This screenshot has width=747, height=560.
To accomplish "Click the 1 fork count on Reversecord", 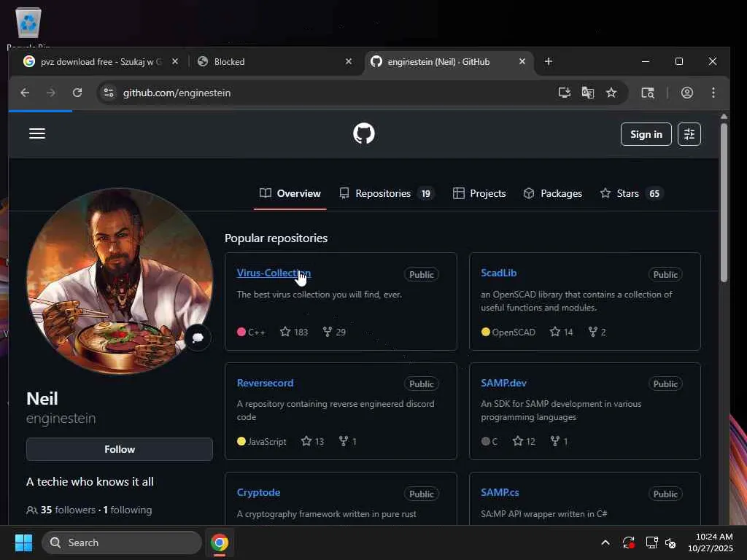I will (x=347, y=441).
